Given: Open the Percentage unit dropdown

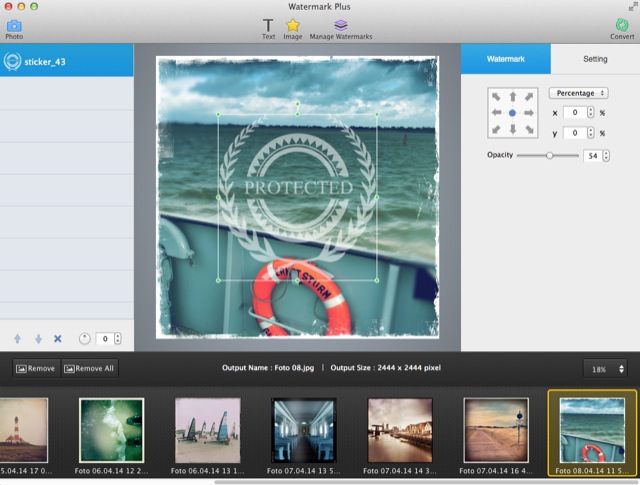Looking at the screenshot, I should [x=578, y=93].
